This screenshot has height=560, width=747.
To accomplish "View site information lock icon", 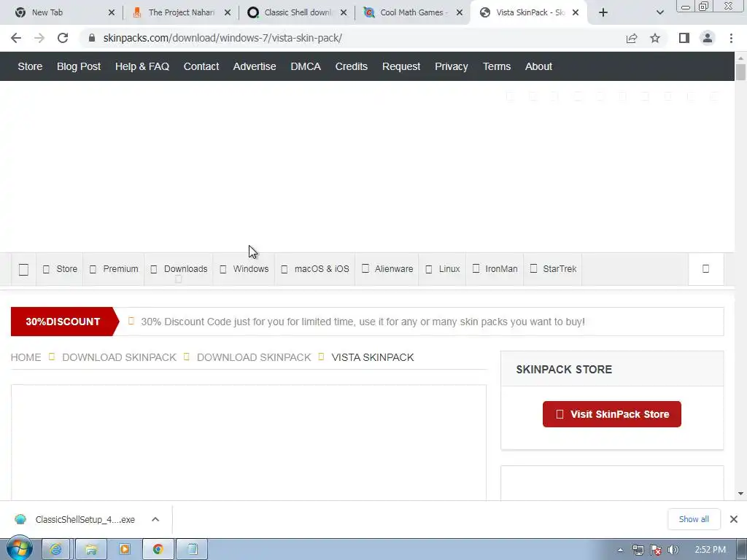I will 92,38.
